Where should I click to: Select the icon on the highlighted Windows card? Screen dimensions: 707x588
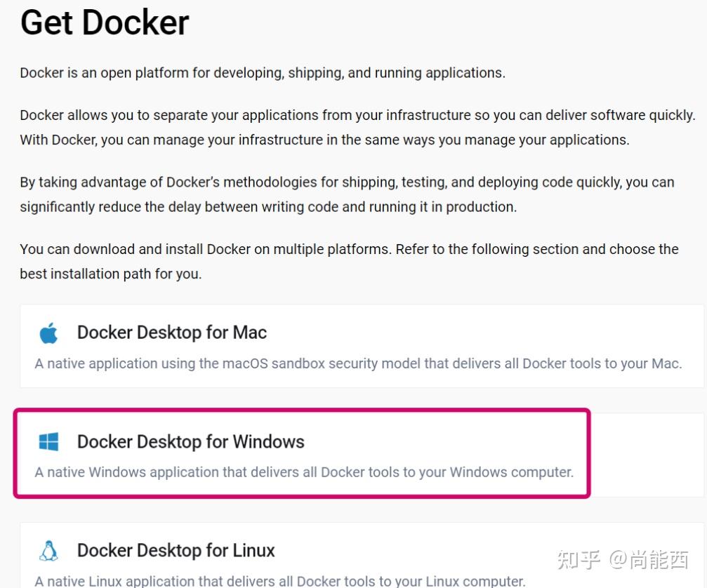[48, 442]
